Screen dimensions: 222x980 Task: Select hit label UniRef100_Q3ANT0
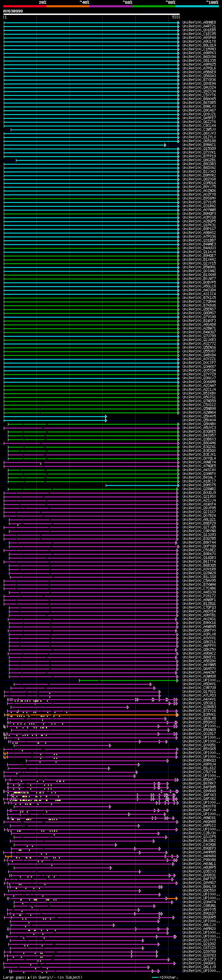coord(199,473)
